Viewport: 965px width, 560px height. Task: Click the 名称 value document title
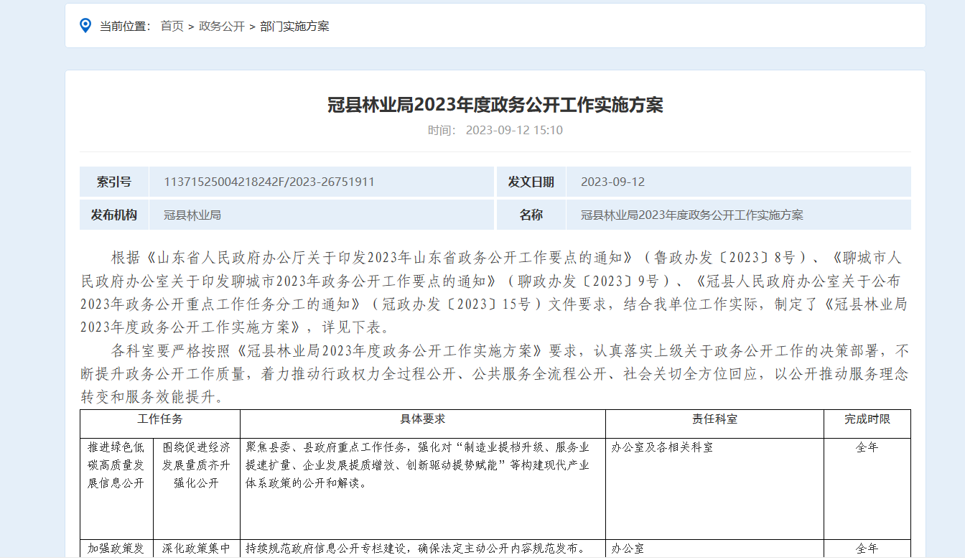(x=692, y=215)
